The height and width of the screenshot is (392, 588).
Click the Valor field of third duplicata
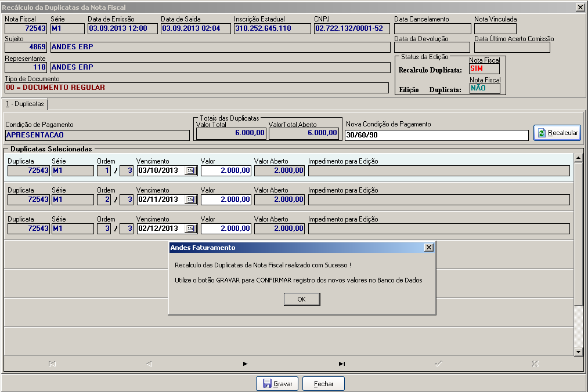click(x=226, y=228)
